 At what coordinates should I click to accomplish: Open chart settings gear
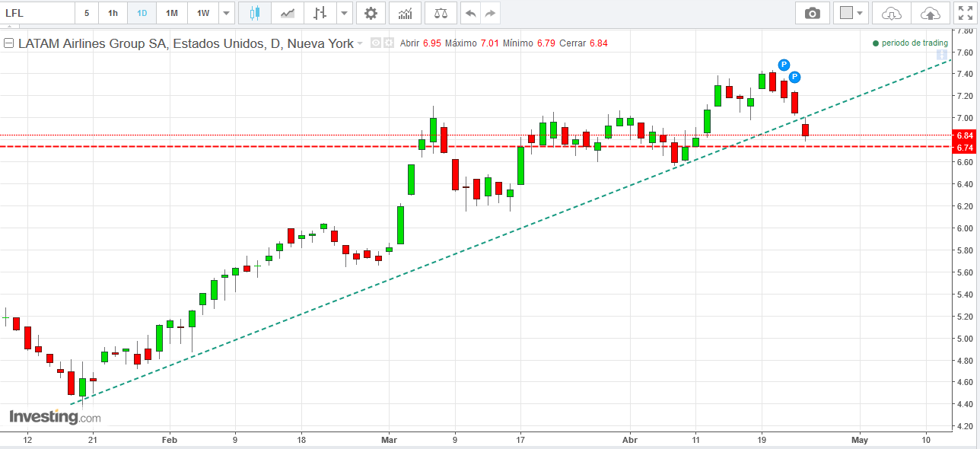pyautogui.click(x=371, y=13)
